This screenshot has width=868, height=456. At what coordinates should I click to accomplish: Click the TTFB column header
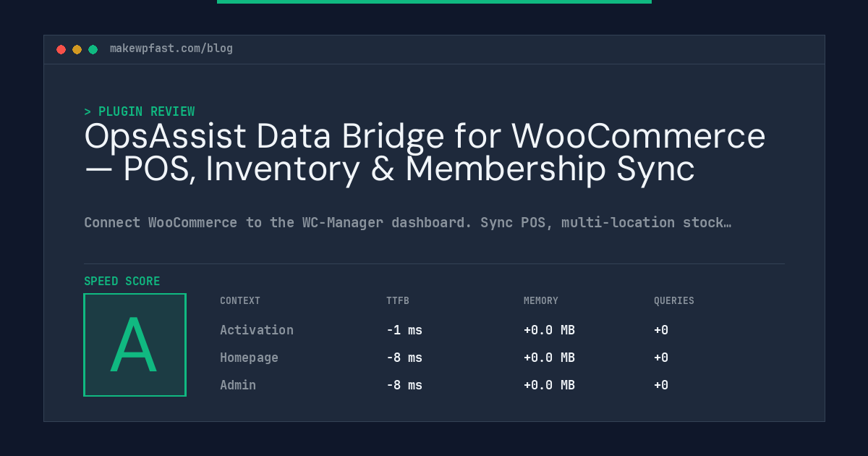pos(398,300)
